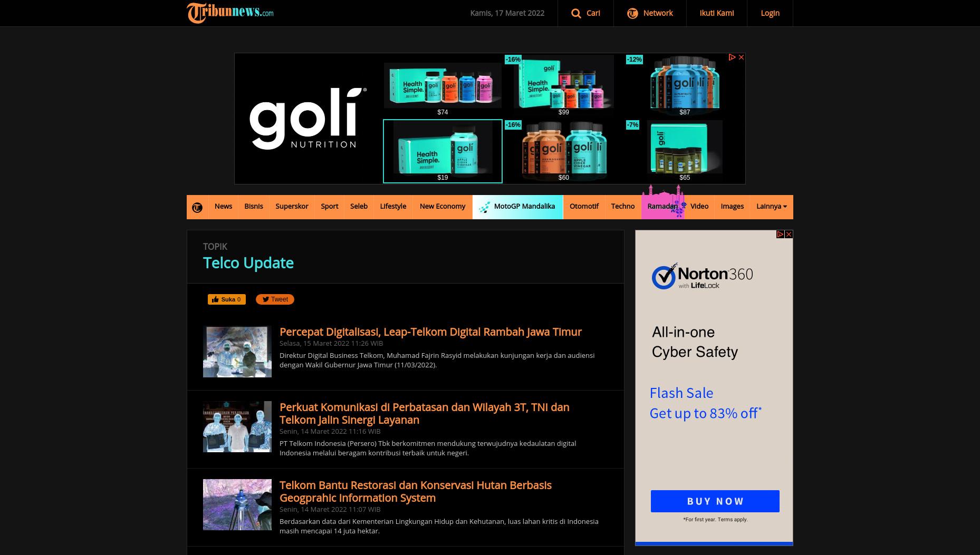Open Perkuat Komunikasi di Perbatasan headline
Screen dimensions: 980x555
[x=425, y=413]
